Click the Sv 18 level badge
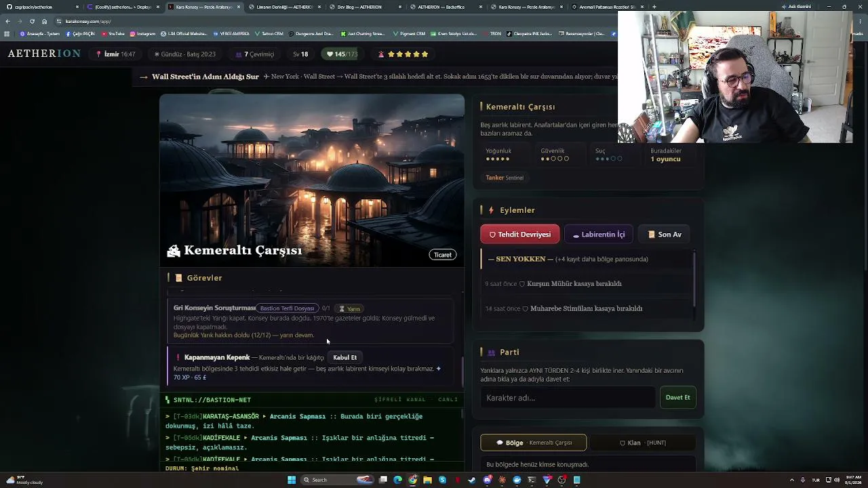 pyautogui.click(x=300, y=54)
